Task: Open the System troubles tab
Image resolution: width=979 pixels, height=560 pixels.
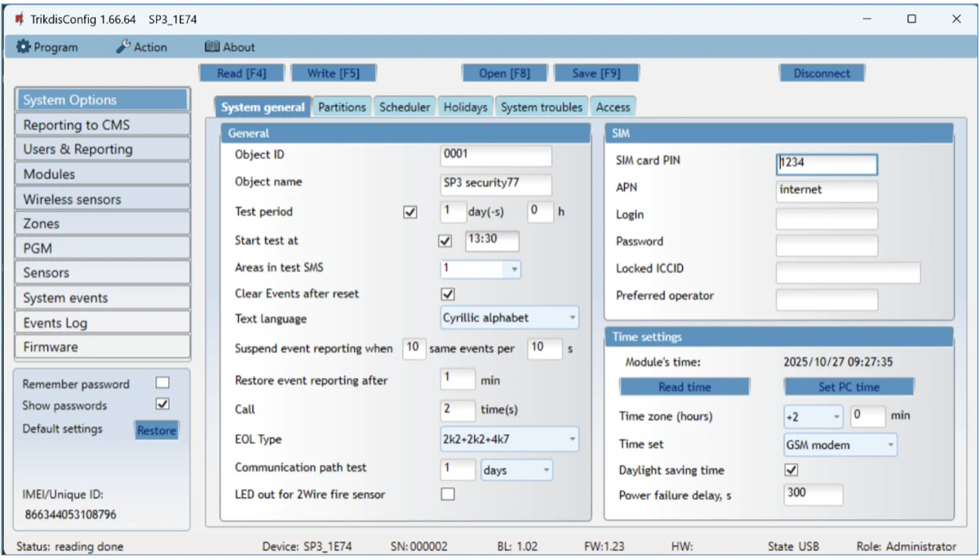Action: [x=542, y=107]
